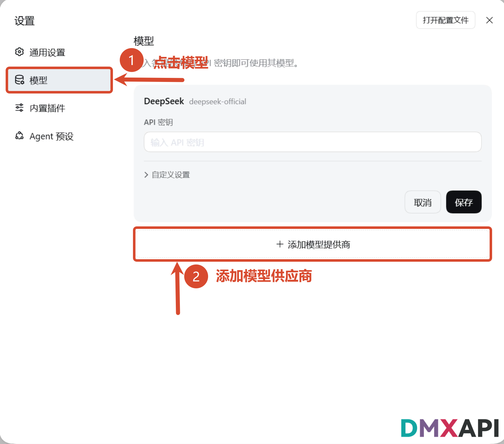Viewport: 504px width, 444px height.
Task: Click the DeepSeek provider name
Action: point(164,101)
